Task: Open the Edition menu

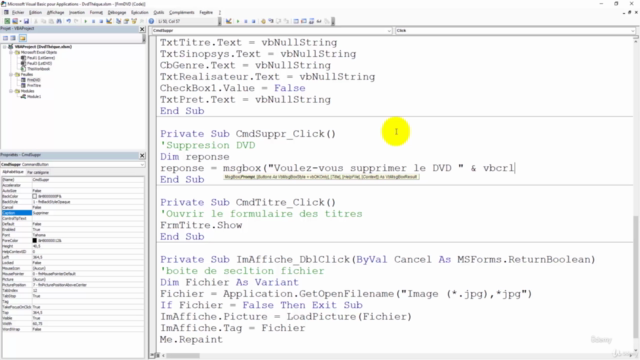Action: [36, 12]
